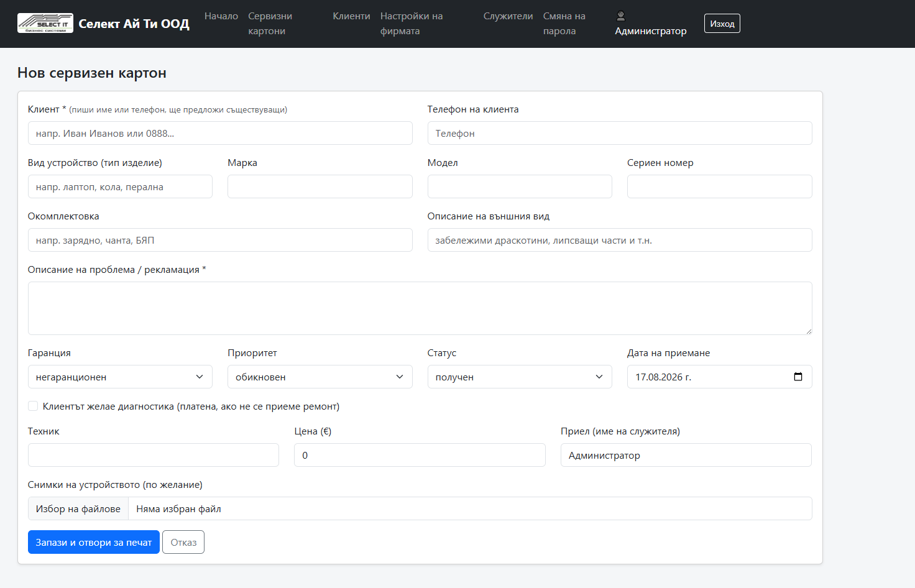This screenshot has height=588, width=915.
Task: Click the Дата на приемане date value
Action: click(663, 377)
